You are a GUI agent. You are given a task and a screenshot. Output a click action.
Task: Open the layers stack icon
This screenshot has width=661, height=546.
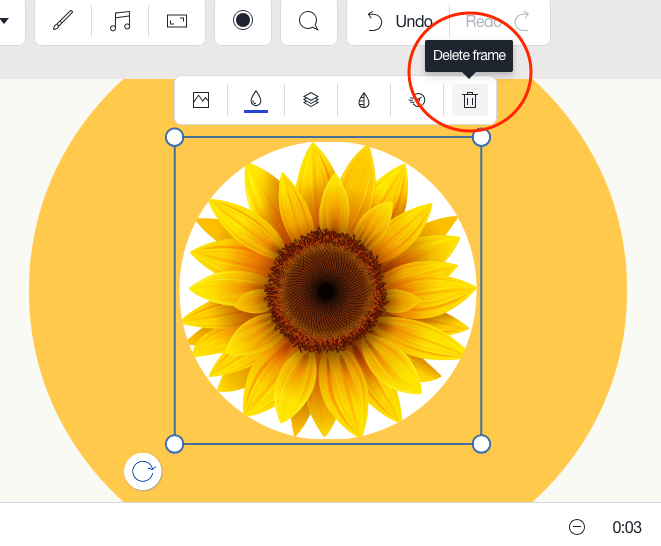click(x=311, y=100)
